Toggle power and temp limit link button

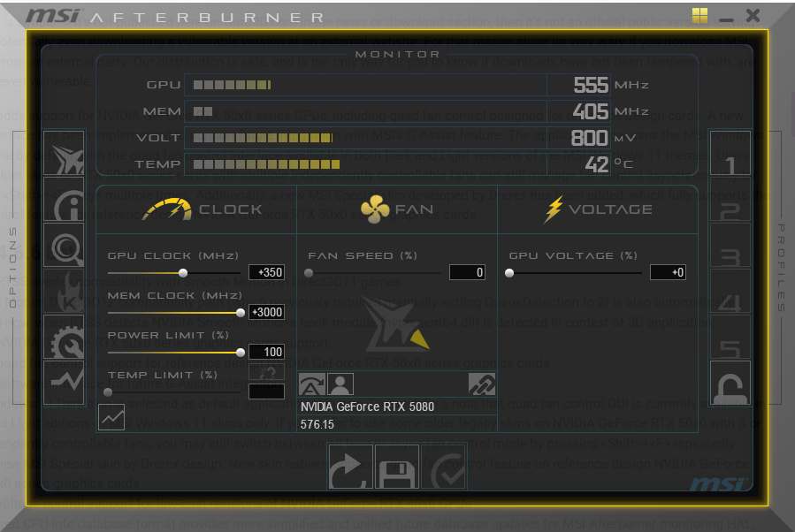pyautogui.click(x=267, y=372)
